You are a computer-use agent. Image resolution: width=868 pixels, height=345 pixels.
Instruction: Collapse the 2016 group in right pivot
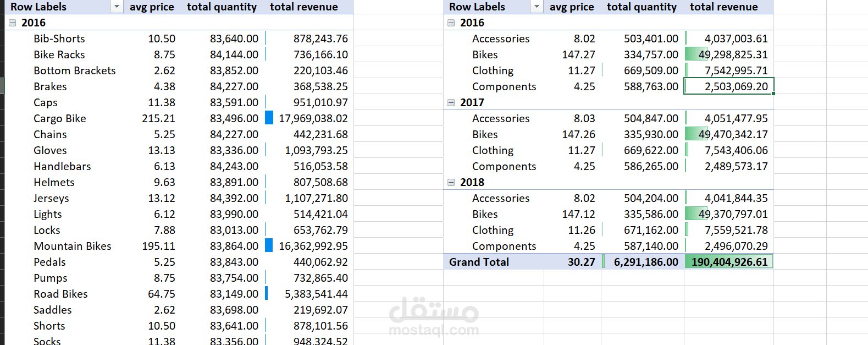pos(451,23)
